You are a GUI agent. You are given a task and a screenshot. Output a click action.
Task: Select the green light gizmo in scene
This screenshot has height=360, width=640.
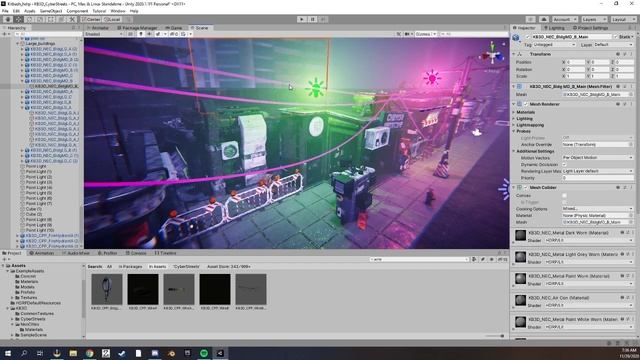(x=315, y=88)
